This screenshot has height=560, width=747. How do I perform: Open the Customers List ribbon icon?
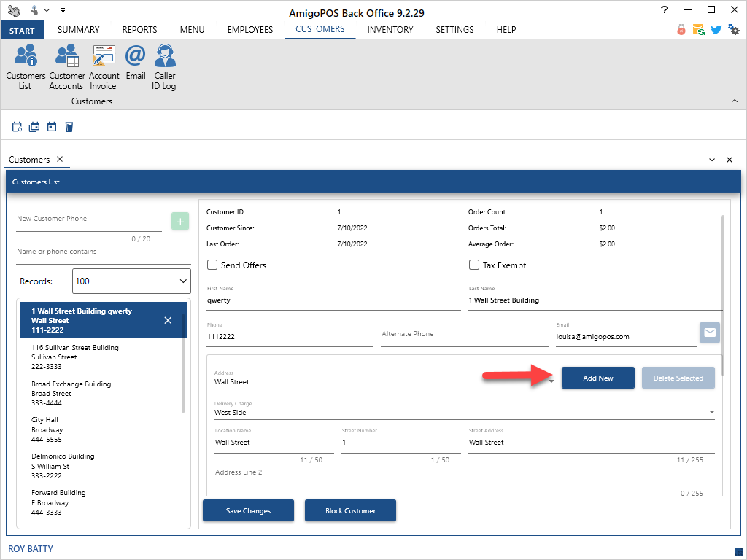pos(26,66)
